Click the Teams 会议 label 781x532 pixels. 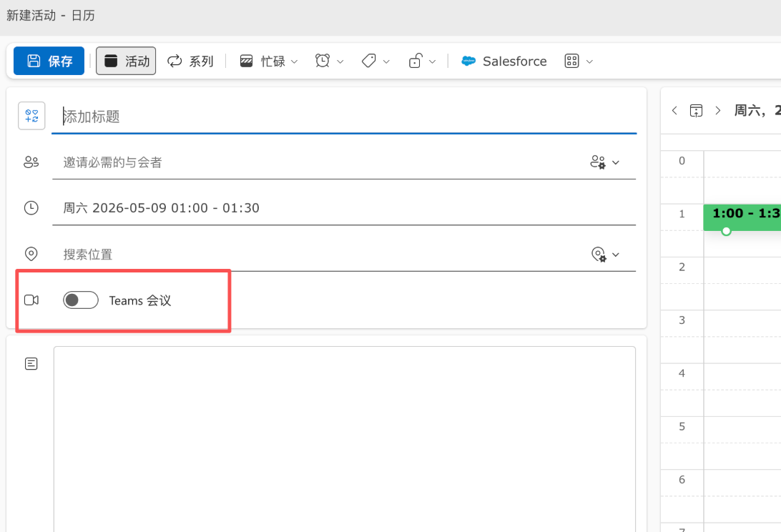pos(140,300)
